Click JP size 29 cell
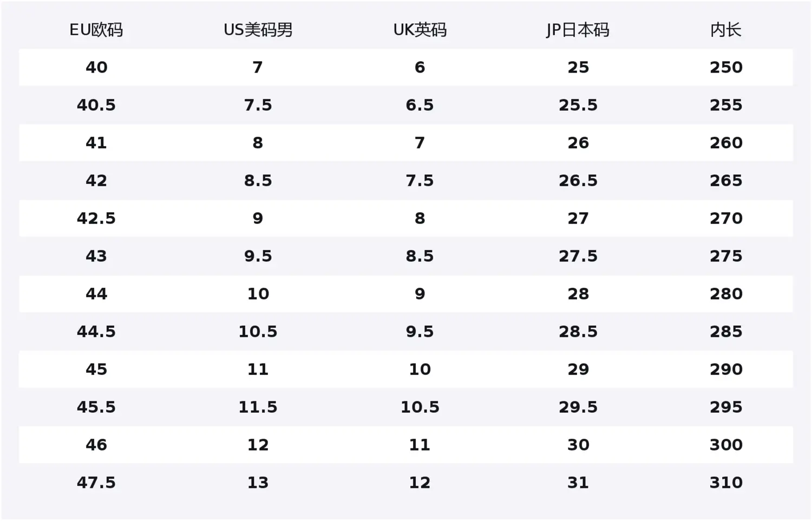The image size is (812, 521). [578, 370]
